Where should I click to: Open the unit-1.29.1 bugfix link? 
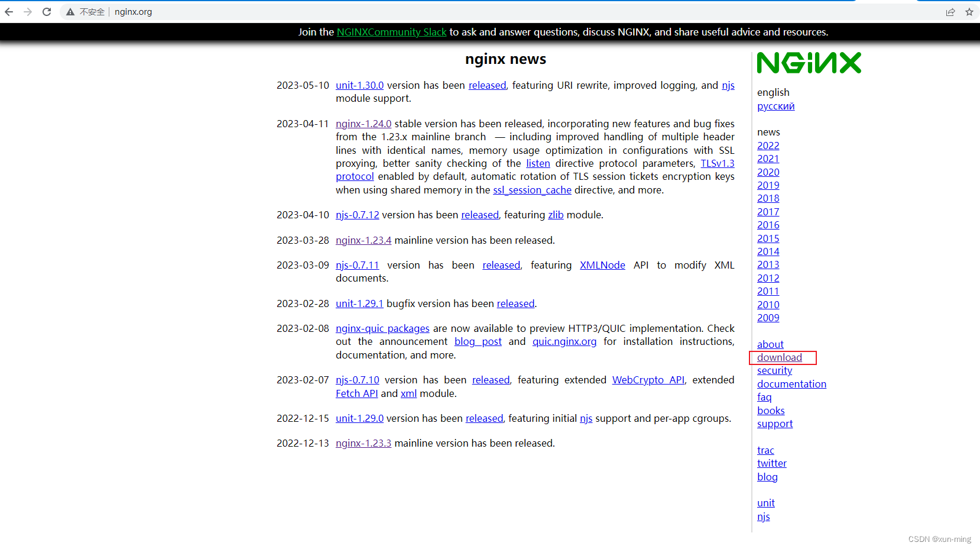point(359,303)
